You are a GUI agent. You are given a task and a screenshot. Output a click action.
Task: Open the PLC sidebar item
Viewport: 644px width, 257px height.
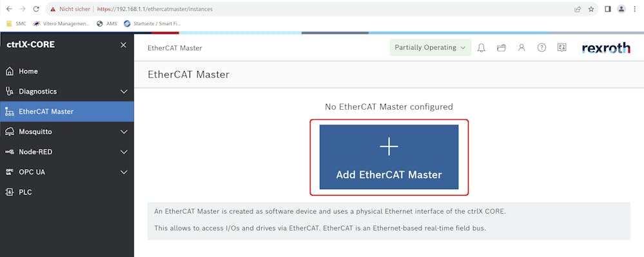click(x=67, y=192)
